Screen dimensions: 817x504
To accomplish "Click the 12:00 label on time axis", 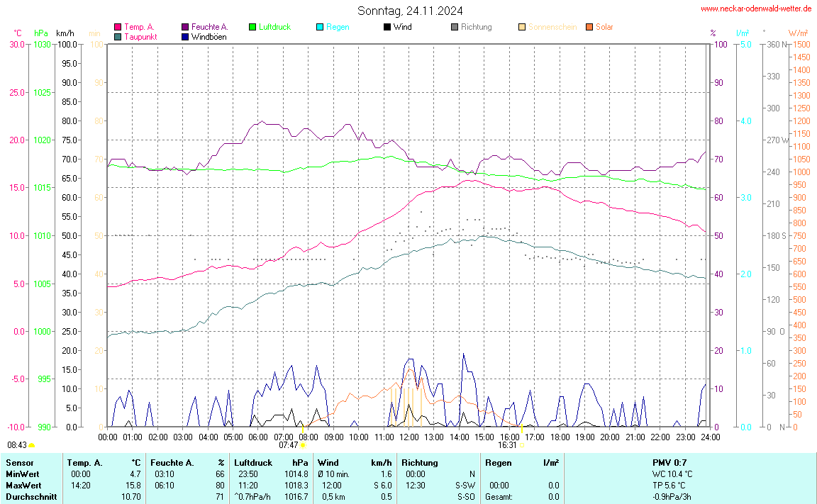I will (408, 437).
